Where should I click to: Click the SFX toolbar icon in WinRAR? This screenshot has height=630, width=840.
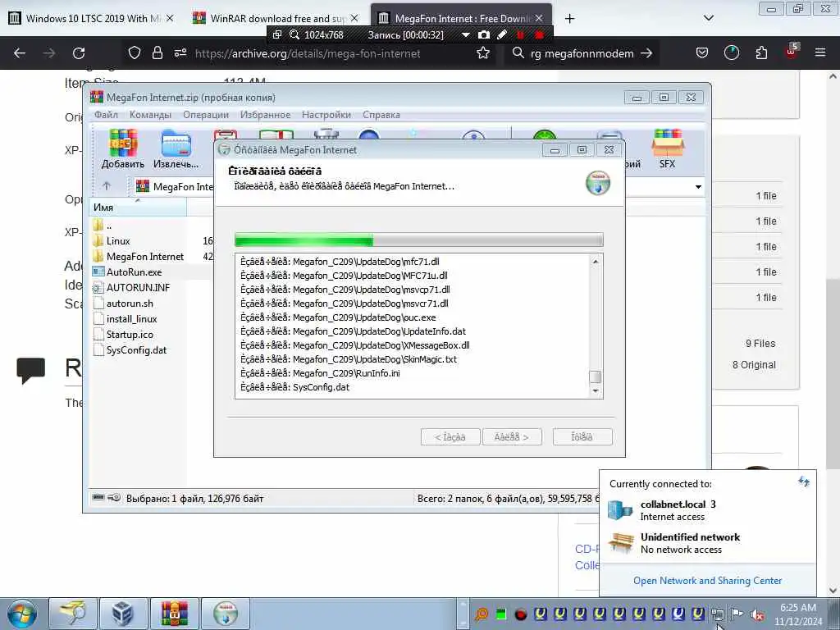click(x=667, y=149)
